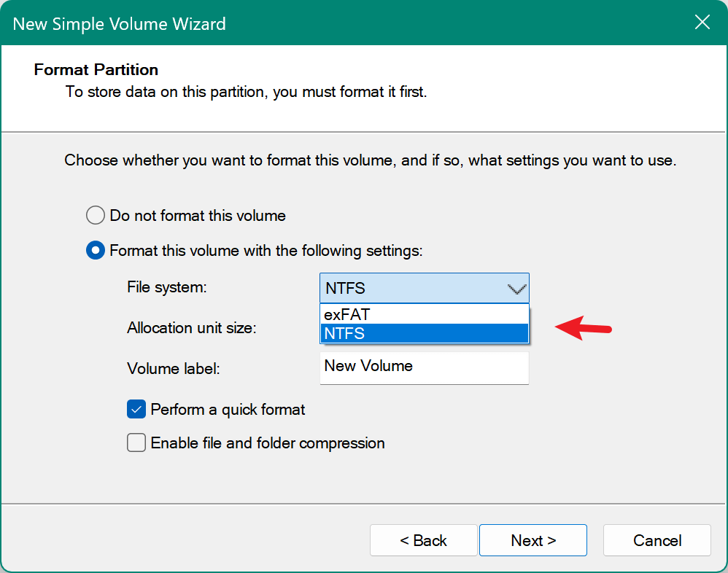Click the NTFS value shown in the combo box
This screenshot has height=573, width=728.
click(x=346, y=288)
